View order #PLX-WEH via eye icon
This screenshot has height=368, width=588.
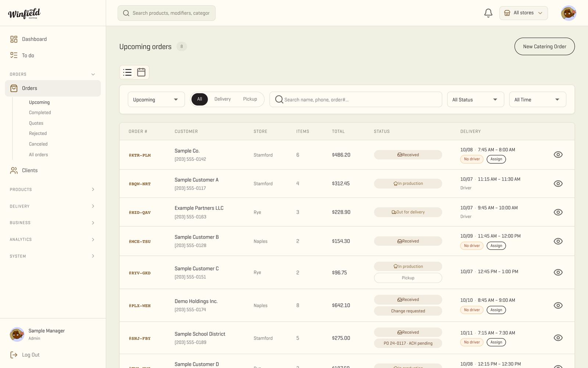point(558,305)
